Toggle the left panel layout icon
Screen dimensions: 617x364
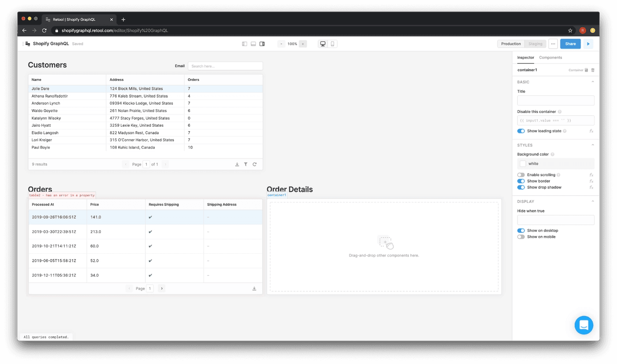coord(245,44)
